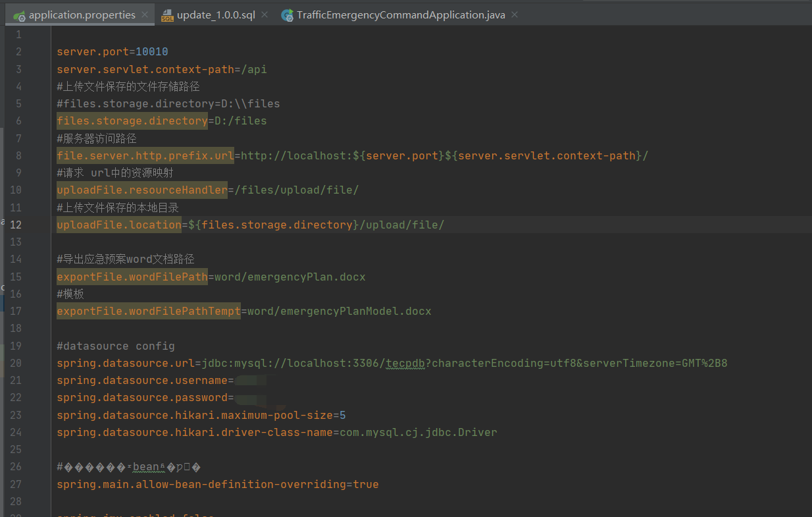Click the server.servlet.context-path property key
812x517 pixels.
145,69
